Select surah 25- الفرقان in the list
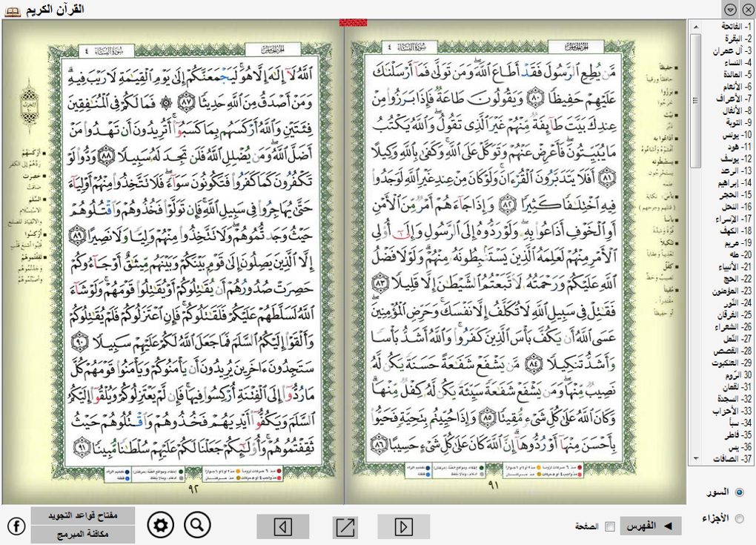756x545 pixels. coord(736,315)
